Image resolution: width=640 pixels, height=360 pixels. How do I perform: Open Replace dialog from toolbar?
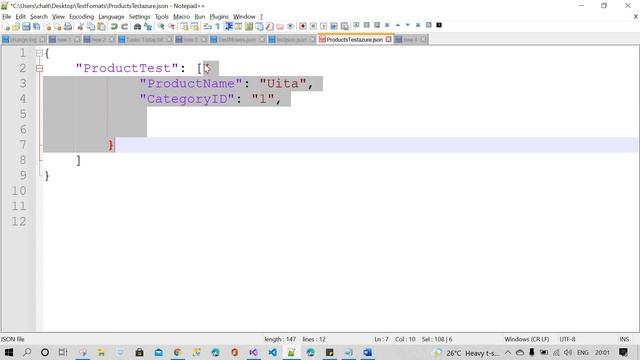point(148,27)
